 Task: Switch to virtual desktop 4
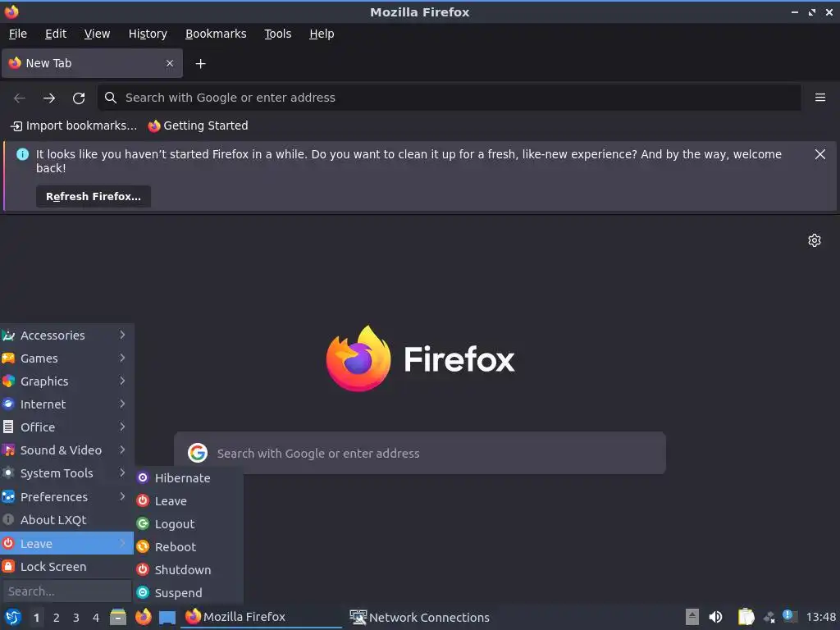(x=96, y=618)
